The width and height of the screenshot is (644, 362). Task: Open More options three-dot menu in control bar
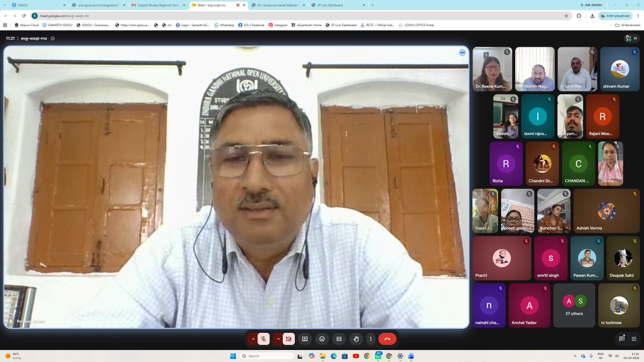[371, 339]
